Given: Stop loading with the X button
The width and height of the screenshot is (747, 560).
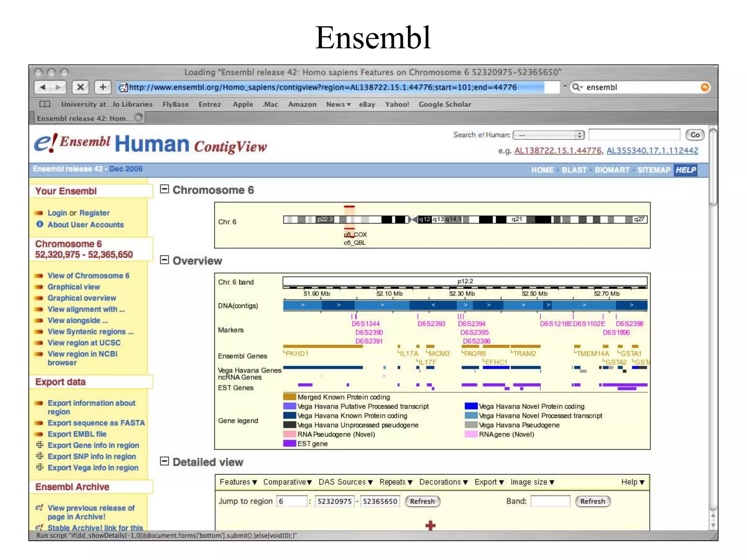Looking at the screenshot, I should (x=80, y=87).
